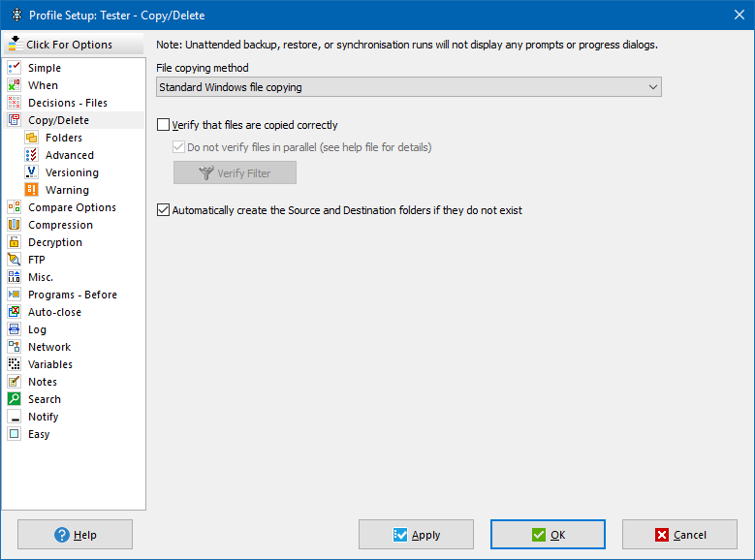Toggle Do not verify files in parallel
Viewport: 755px width, 560px height.
click(x=178, y=148)
